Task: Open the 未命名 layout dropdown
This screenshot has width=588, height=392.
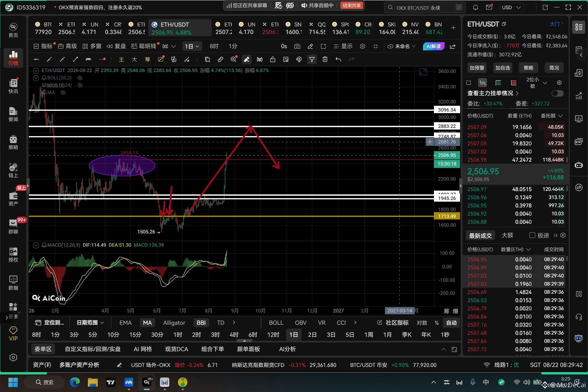Action: click(401, 46)
